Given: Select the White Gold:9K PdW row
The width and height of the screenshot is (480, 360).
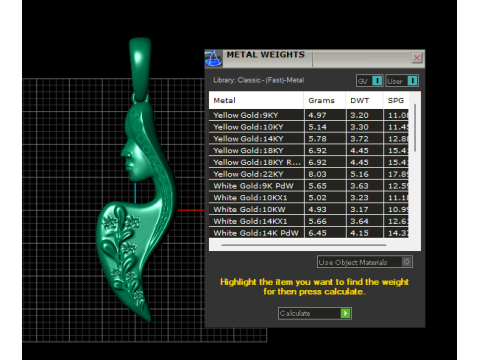Looking at the screenshot, I should 309,186.
